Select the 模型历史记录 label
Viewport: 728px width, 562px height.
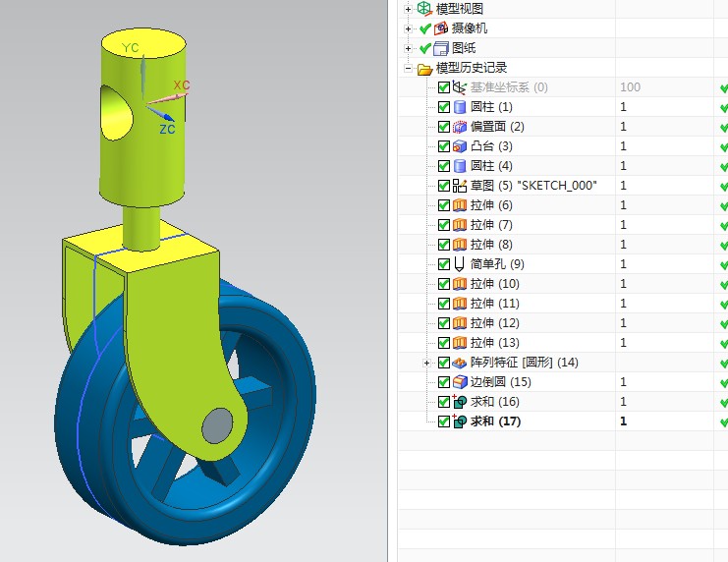472,68
